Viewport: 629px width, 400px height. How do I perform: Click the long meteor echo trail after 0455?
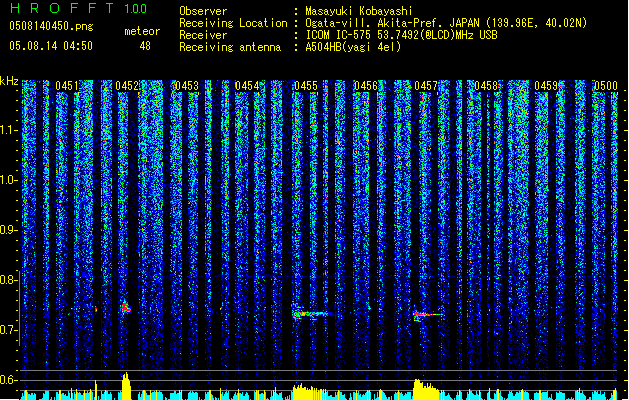(x=311, y=314)
